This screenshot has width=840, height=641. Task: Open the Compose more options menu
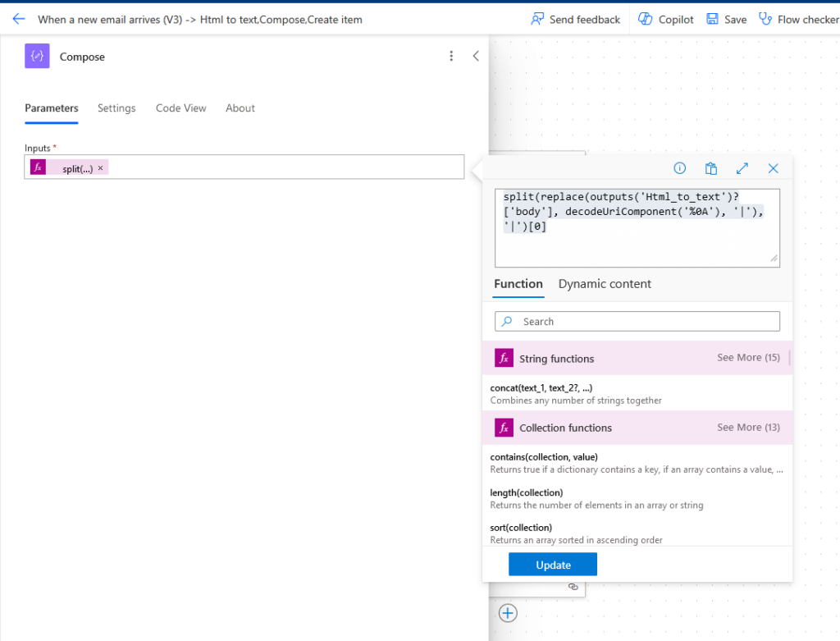click(x=451, y=56)
